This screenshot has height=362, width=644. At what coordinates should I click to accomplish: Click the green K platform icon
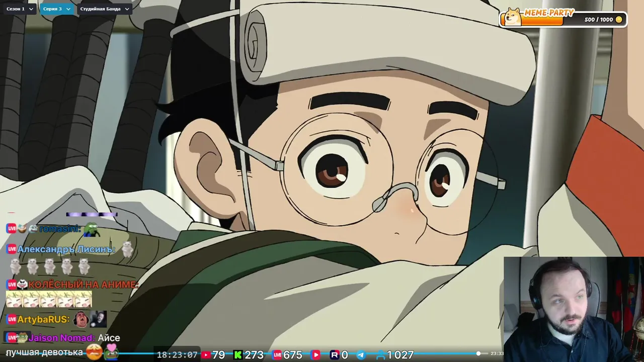tap(237, 355)
